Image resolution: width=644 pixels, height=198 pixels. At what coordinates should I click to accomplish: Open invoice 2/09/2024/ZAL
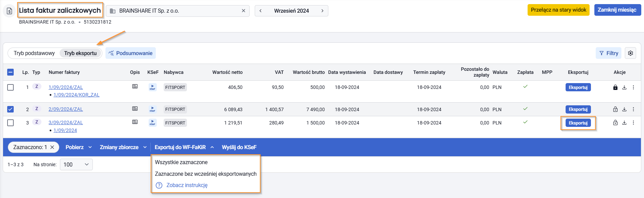tap(66, 109)
